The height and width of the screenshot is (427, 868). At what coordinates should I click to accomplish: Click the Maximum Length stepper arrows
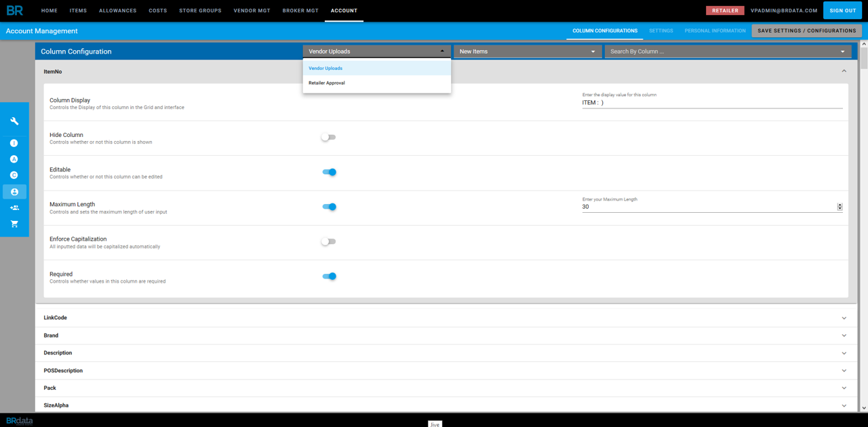tap(840, 207)
